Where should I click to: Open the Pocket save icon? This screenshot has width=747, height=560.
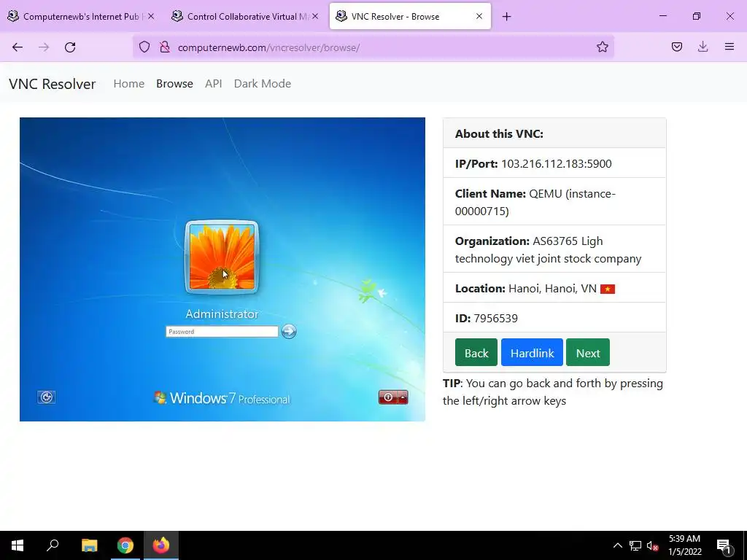[676, 47]
